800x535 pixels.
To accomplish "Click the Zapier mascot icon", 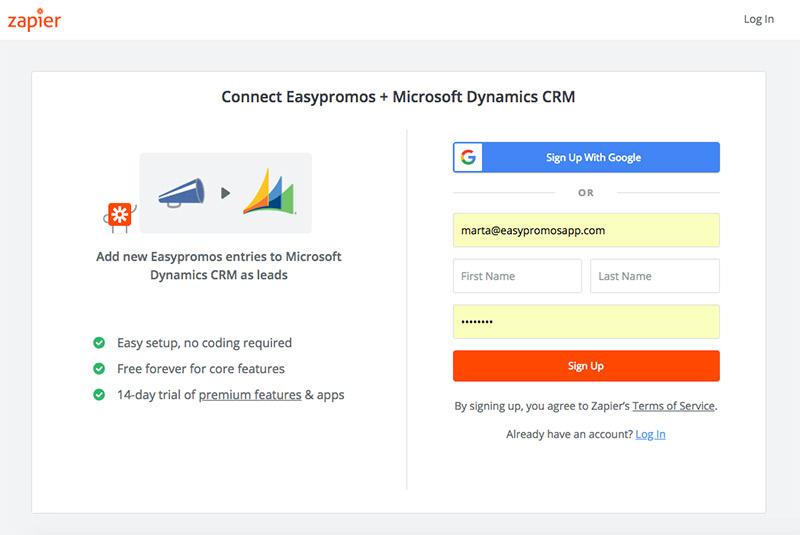I will [119, 216].
